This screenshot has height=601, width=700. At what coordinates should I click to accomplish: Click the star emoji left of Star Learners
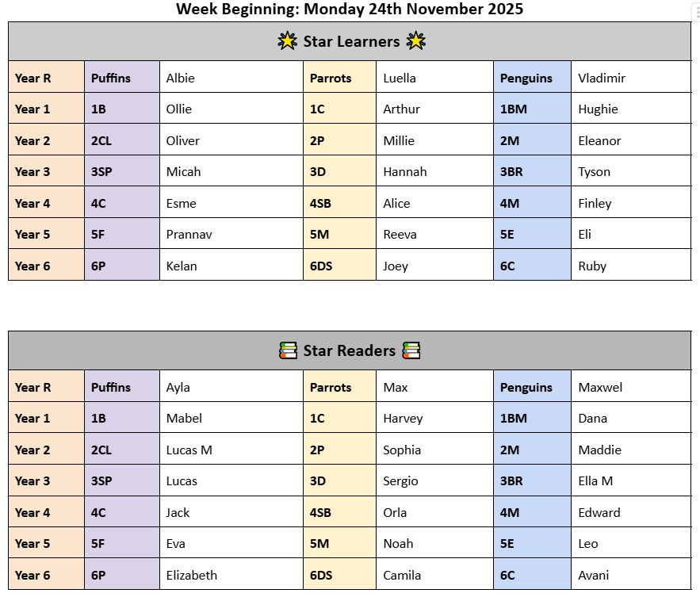pos(287,41)
